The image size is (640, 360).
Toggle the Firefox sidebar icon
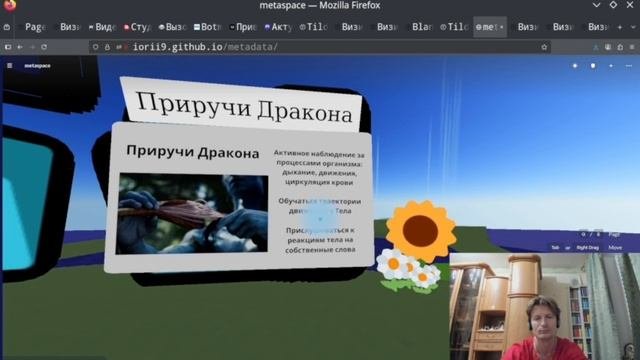click(x=8, y=47)
